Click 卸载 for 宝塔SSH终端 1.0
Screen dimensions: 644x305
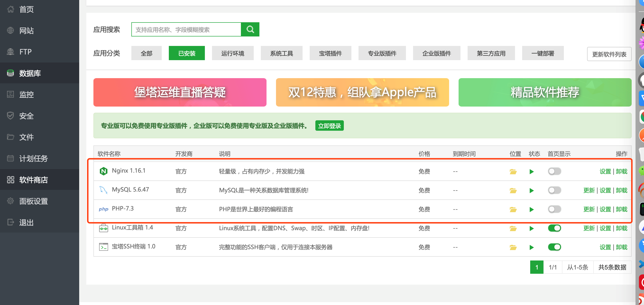(x=621, y=247)
